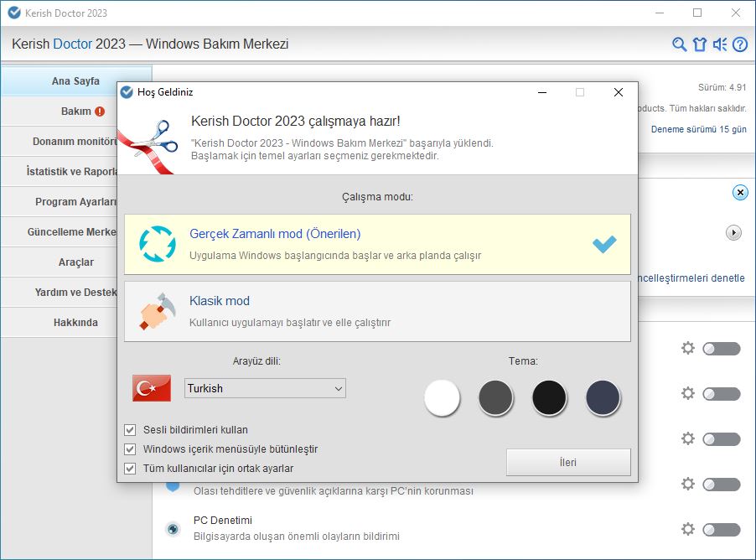Uncheck Sesli bildirimleri kullan
Viewport: 756px width, 560px height.
coord(130,430)
